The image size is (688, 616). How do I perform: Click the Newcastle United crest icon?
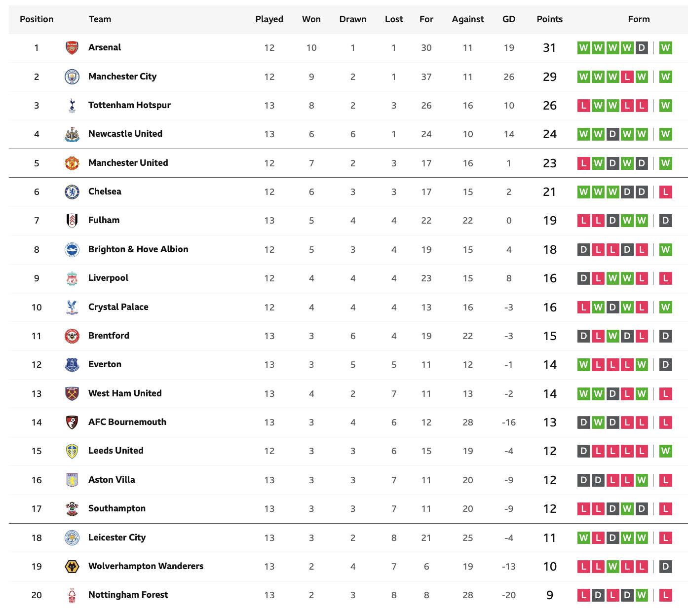click(x=72, y=134)
